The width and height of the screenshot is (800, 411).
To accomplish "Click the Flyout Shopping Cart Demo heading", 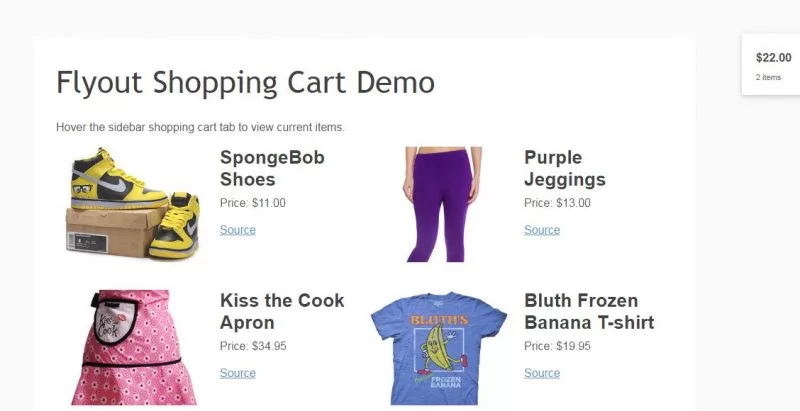I will pyautogui.click(x=246, y=82).
